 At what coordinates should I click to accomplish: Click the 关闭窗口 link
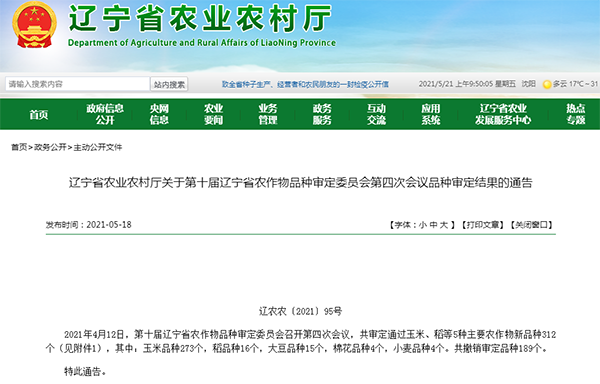click(532, 225)
